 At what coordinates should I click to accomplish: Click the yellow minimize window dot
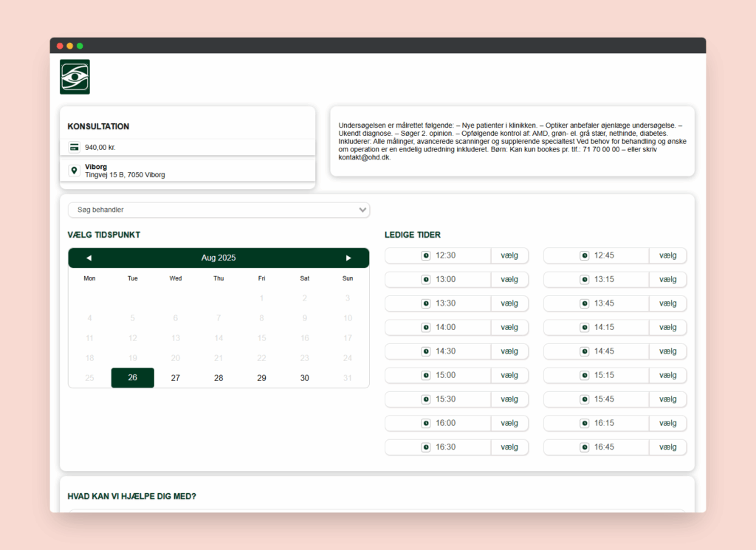coord(70,46)
